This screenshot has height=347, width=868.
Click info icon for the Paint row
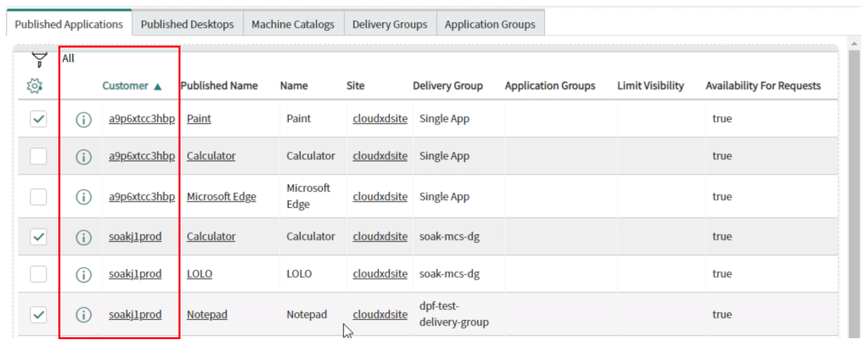(83, 119)
